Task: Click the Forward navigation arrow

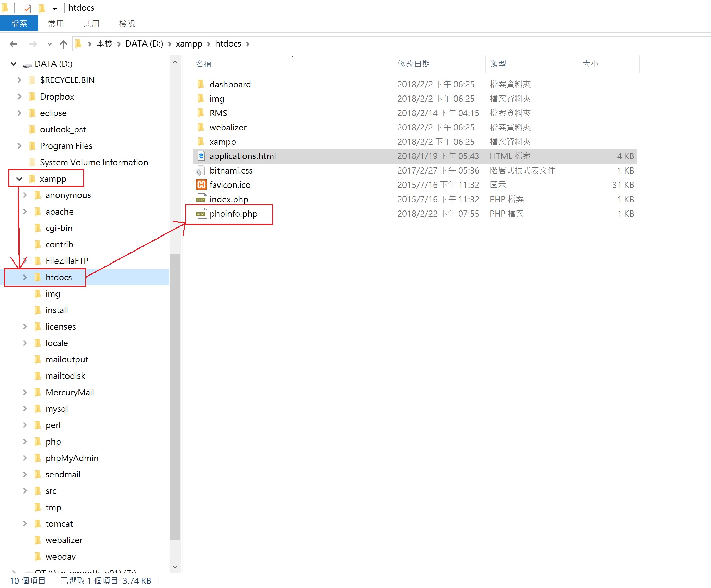Action: [x=33, y=44]
